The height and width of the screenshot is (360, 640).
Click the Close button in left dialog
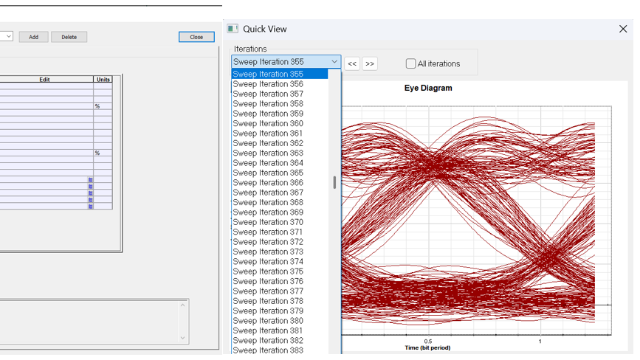(196, 37)
